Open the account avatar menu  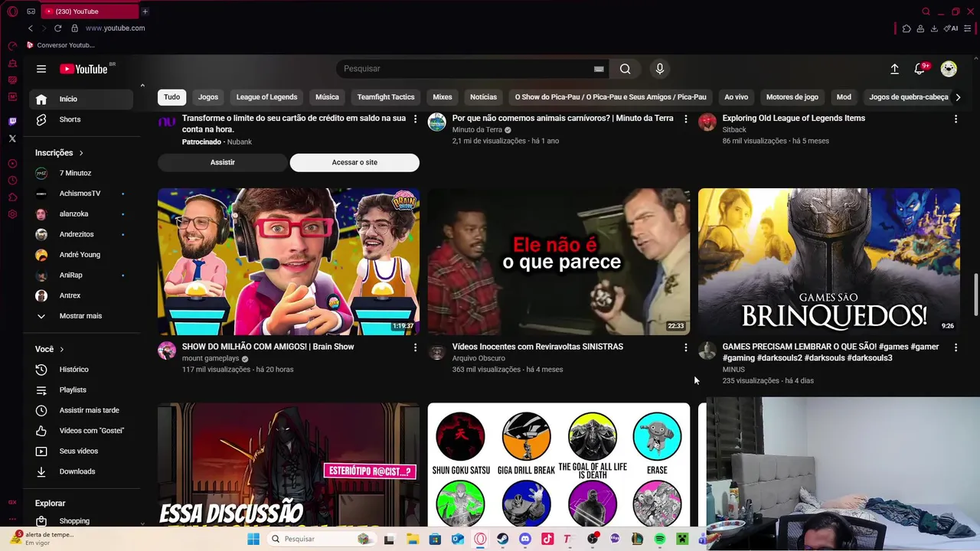(949, 69)
